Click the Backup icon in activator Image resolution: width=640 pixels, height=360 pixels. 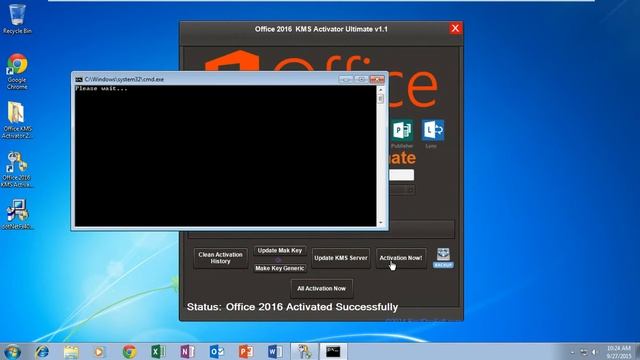pyautogui.click(x=443, y=258)
